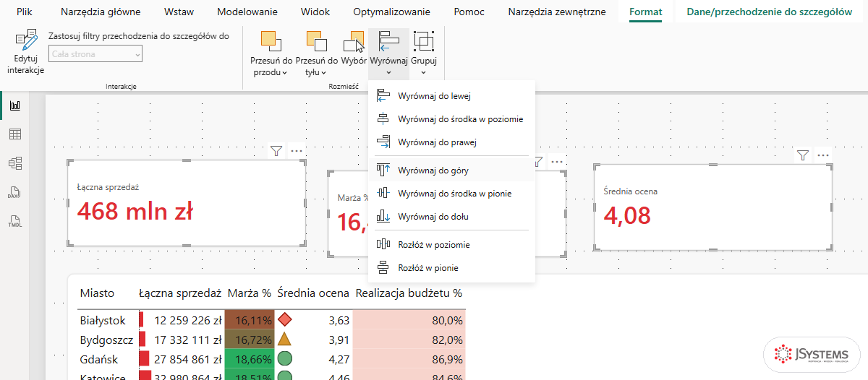
Task: Switch to Narzędzia główne tab
Action: pos(101,12)
